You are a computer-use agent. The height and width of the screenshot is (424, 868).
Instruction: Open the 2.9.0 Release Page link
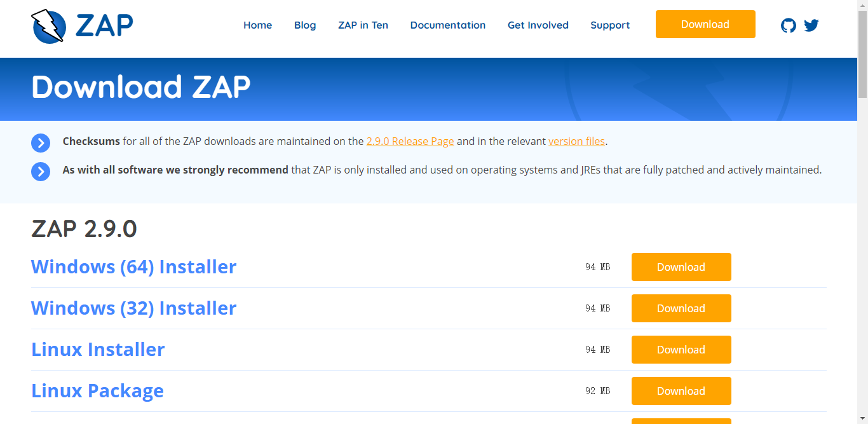pyautogui.click(x=410, y=141)
